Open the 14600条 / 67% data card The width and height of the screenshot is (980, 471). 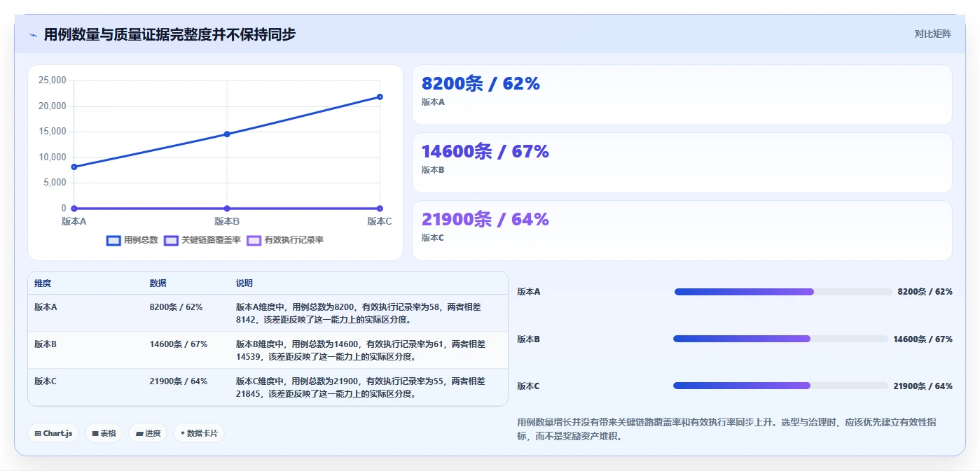682,162
